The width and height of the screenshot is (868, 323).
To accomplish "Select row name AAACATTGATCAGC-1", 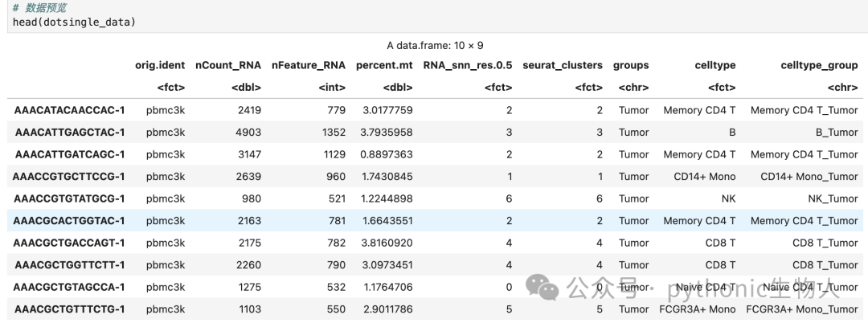I will tap(70, 154).
